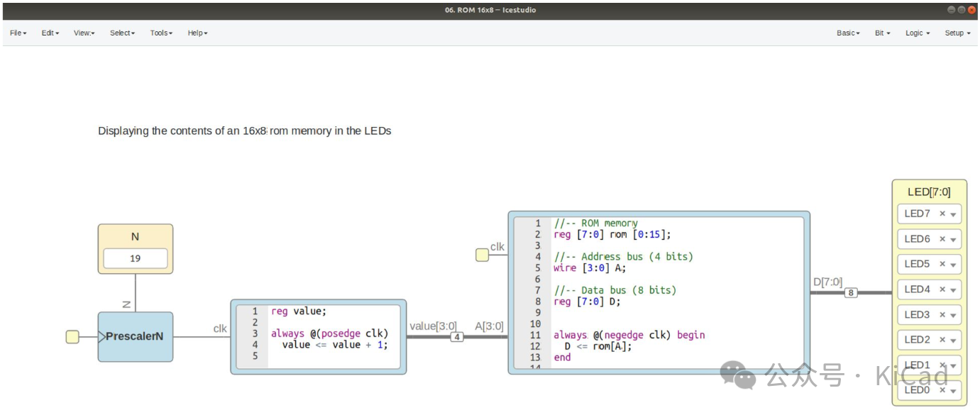Click inside the ROM memory code editor
This screenshot has width=980, height=415.
pyautogui.click(x=674, y=291)
